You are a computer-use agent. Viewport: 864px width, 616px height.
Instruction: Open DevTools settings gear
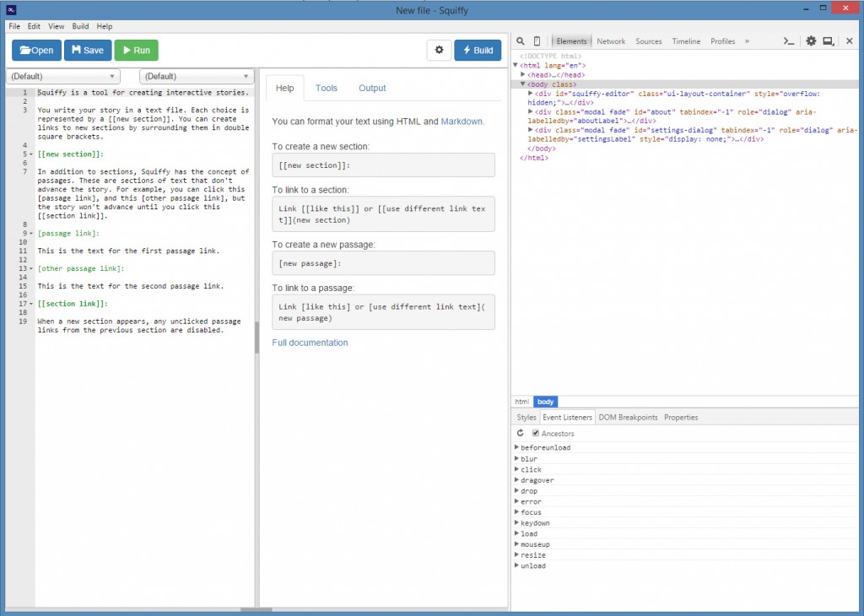click(x=811, y=41)
